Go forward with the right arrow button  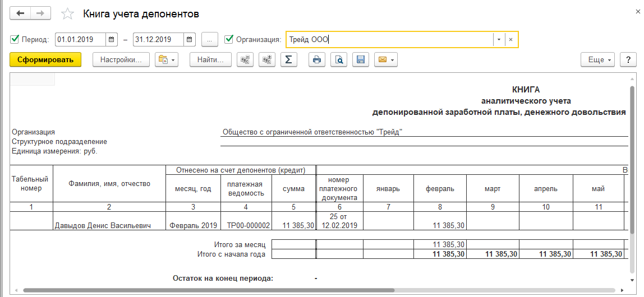[x=40, y=13]
